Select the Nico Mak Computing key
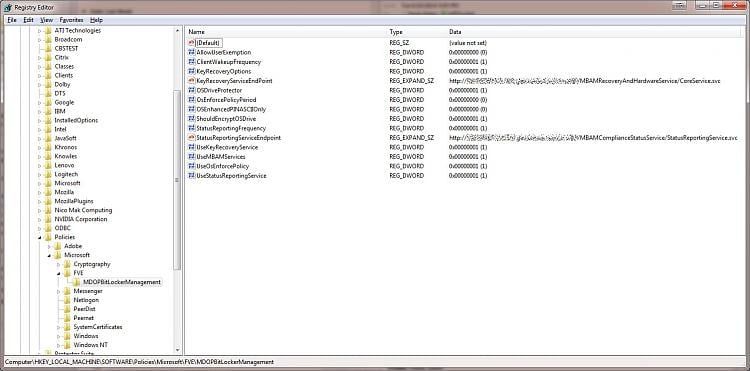The image size is (750, 371). tap(83, 210)
